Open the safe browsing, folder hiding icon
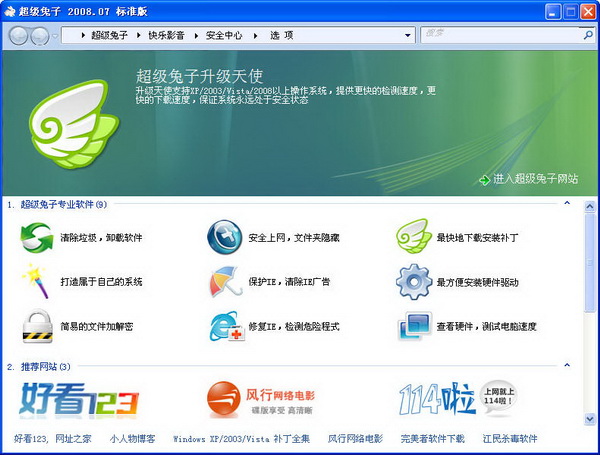Image resolution: width=600 pixels, height=455 pixels. tap(225, 237)
